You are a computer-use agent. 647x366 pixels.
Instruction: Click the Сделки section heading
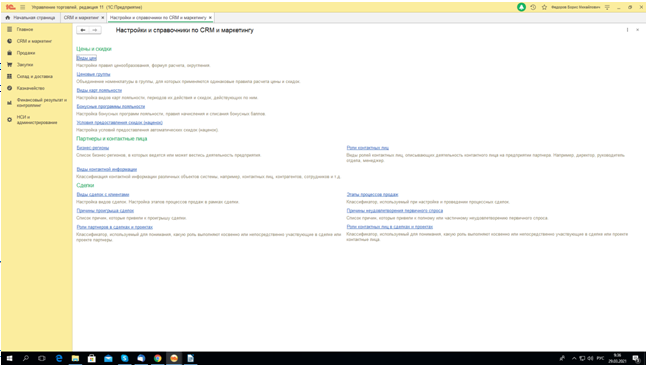coord(85,185)
